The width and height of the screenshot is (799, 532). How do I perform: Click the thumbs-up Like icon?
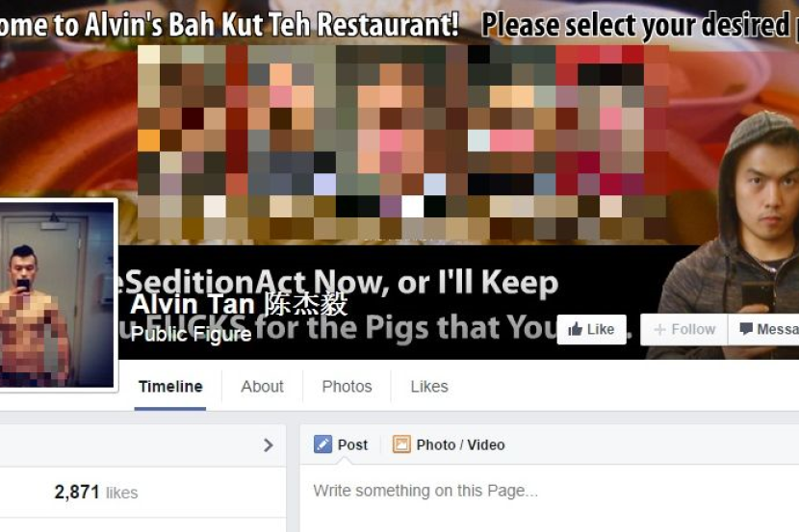(575, 329)
